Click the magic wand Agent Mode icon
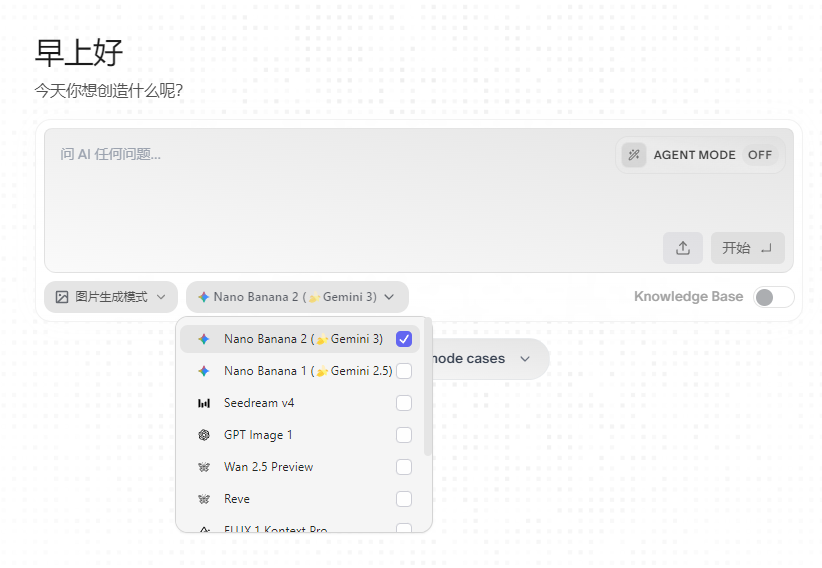822x568 pixels. (634, 155)
